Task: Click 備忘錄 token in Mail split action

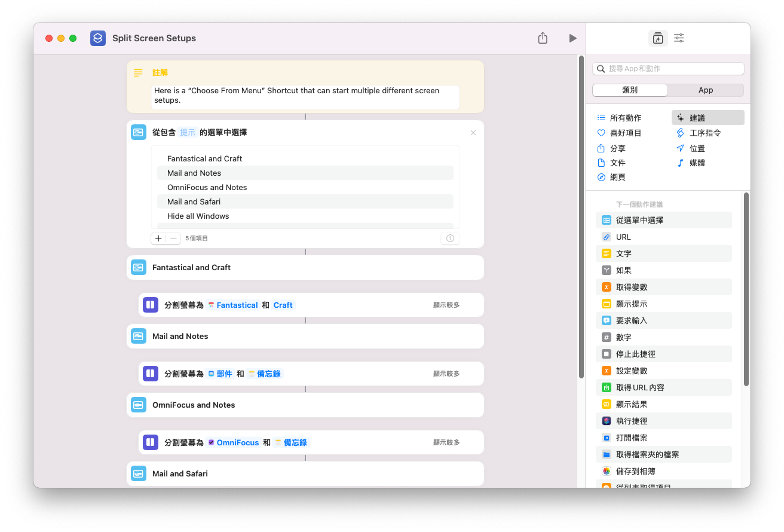Action: point(264,374)
